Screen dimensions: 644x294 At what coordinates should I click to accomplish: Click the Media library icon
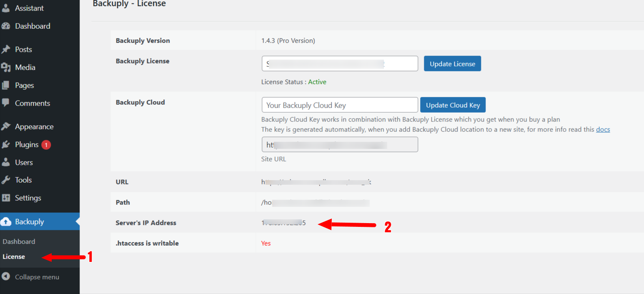tap(6, 67)
